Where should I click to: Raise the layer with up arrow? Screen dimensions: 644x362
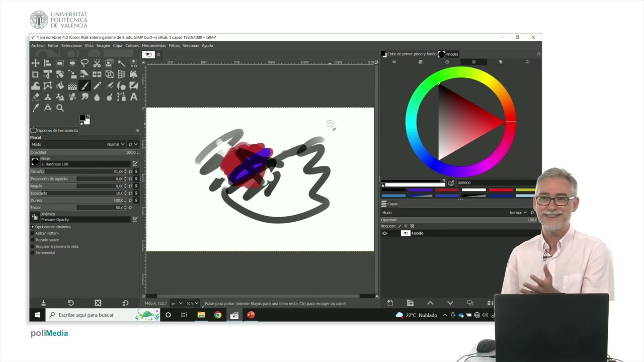(x=430, y=303)
